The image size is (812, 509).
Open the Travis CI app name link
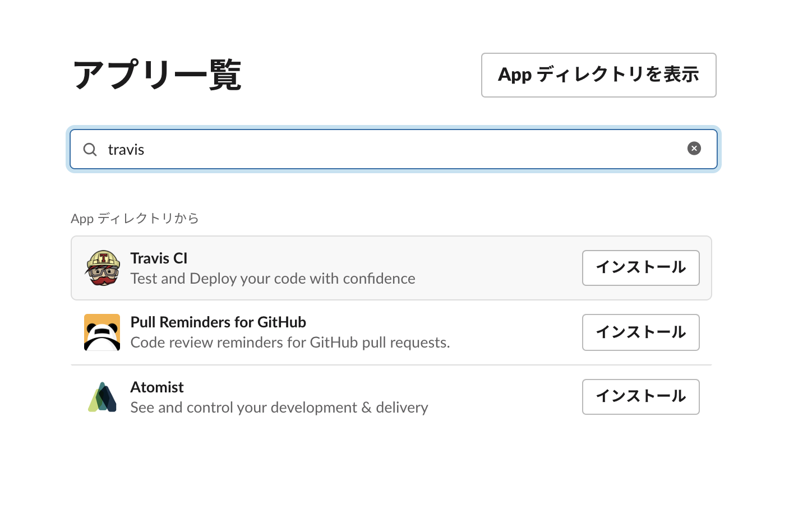159,258
